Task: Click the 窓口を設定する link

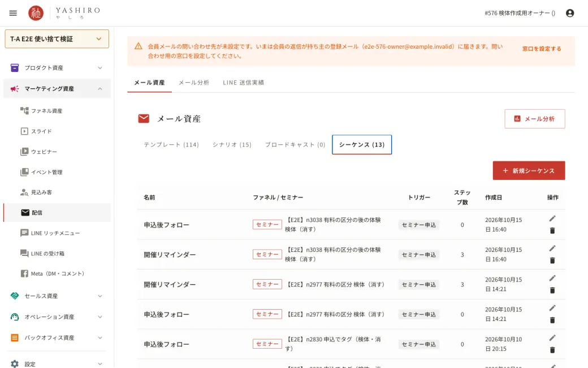Action: (x=542, y=49)
